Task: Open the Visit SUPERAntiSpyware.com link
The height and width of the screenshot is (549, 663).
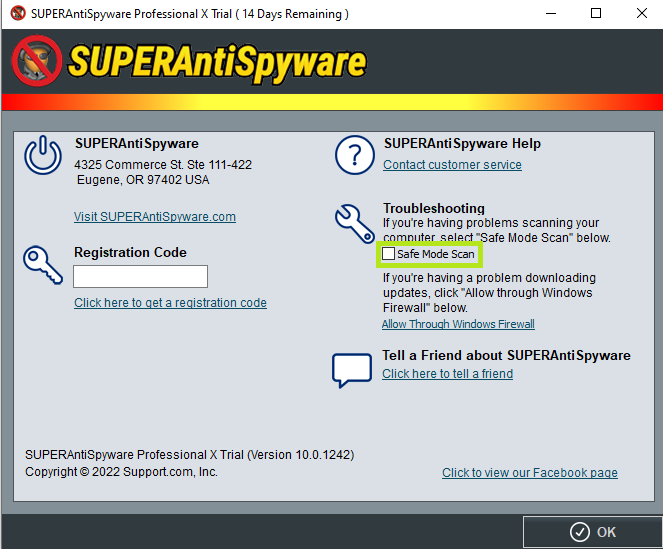Action: [155, 217]
